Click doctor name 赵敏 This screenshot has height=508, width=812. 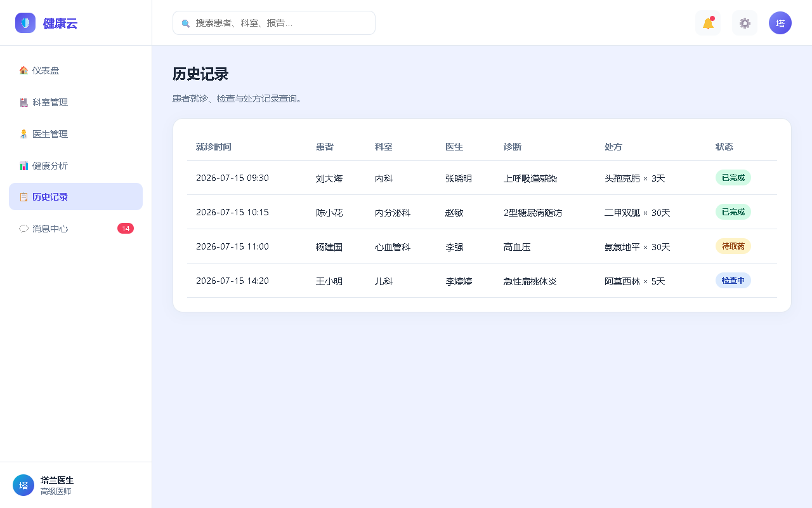click(x=454, y=213)
